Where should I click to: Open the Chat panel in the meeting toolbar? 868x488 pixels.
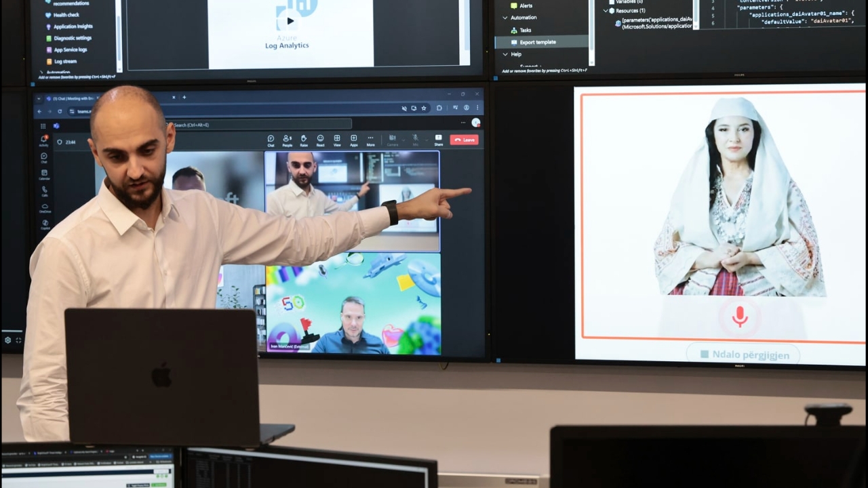(x=271, y=140)
